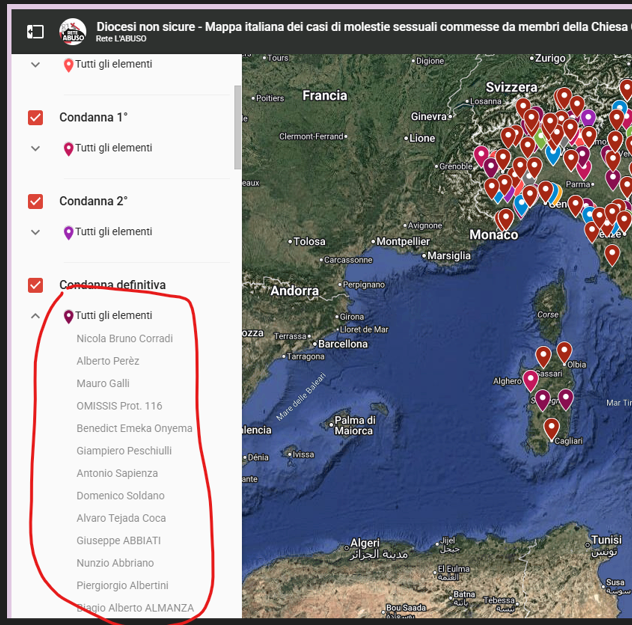The width and height of the screenshot is (632, 625).
Task: Click the red pin near Sassari
Action: [x=543, y=356]
